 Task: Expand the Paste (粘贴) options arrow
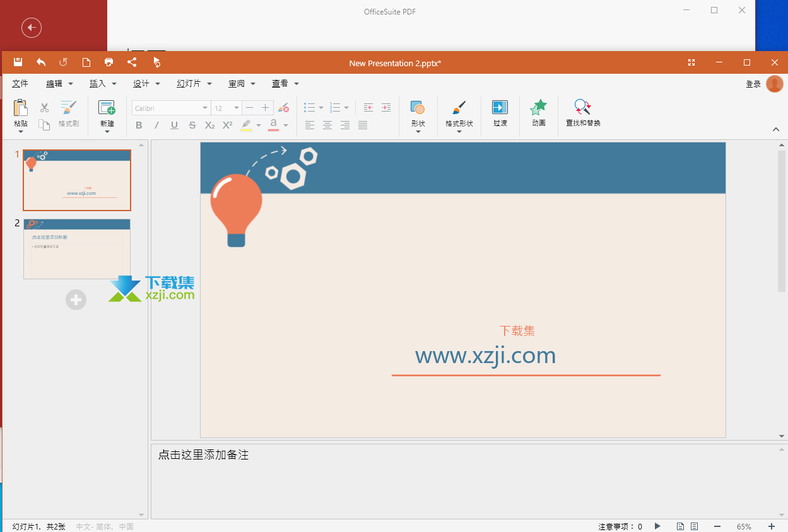tap(21, 132)
